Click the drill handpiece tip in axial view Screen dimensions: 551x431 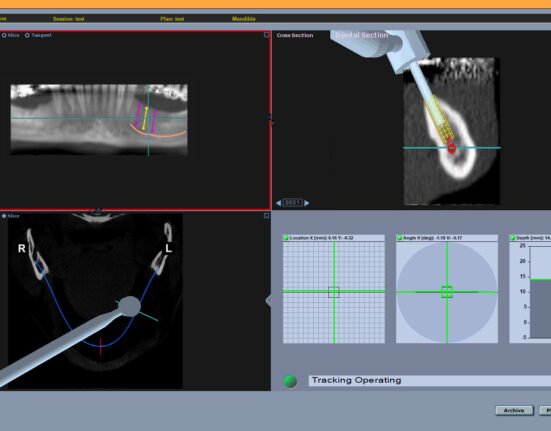coord(130,306)
